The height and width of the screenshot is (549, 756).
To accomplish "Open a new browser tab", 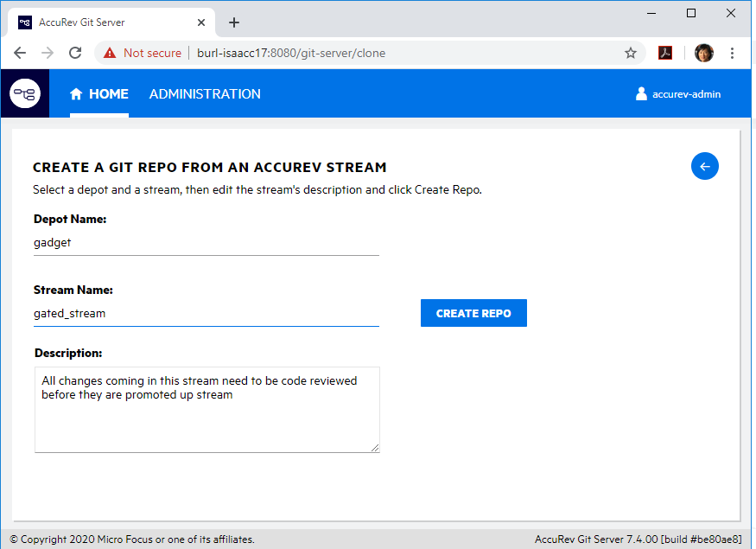I will click(233, 22).
